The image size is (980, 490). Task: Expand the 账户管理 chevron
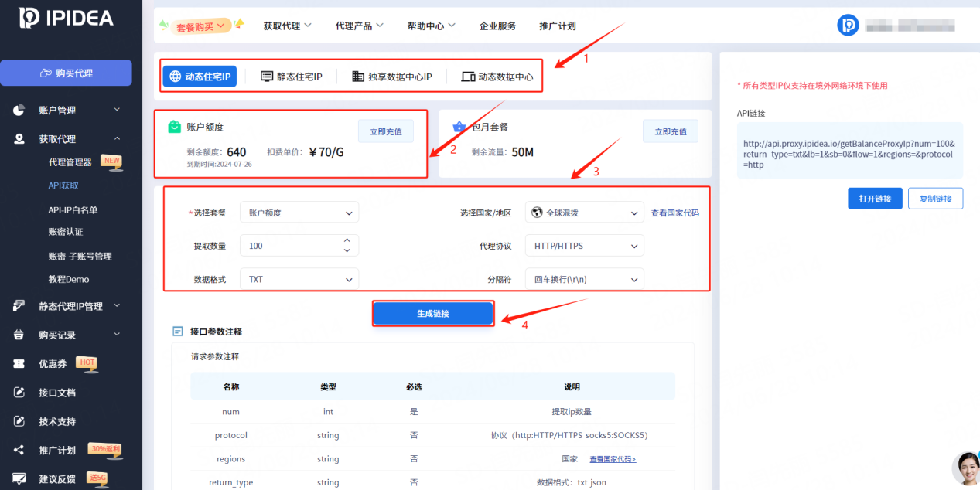click(x=118, y=110)
